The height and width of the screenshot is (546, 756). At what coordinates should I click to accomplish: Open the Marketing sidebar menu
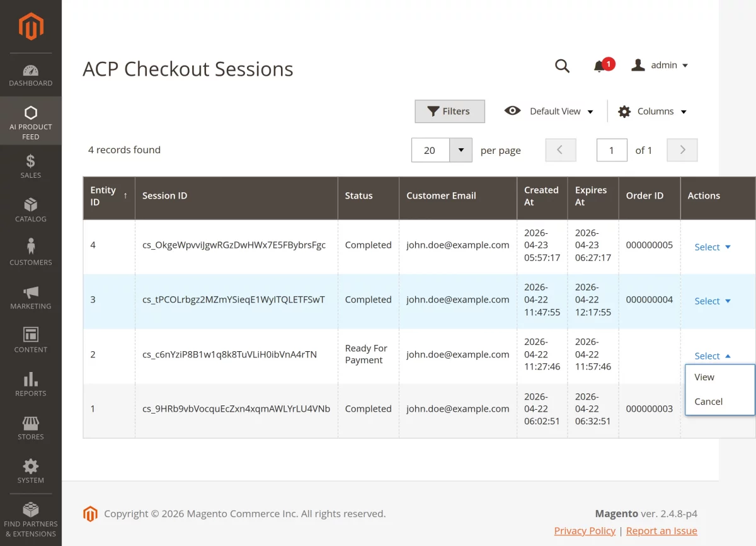click(x=30, y=296)
